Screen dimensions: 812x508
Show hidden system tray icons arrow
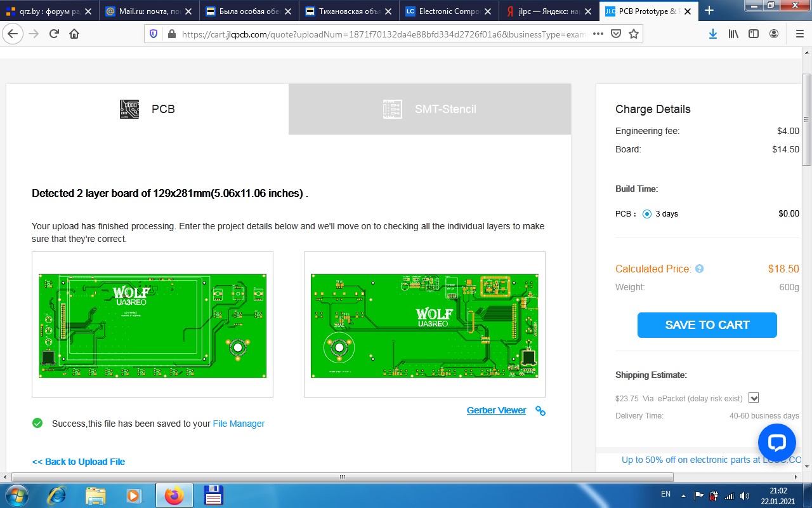tap(683, 495)
